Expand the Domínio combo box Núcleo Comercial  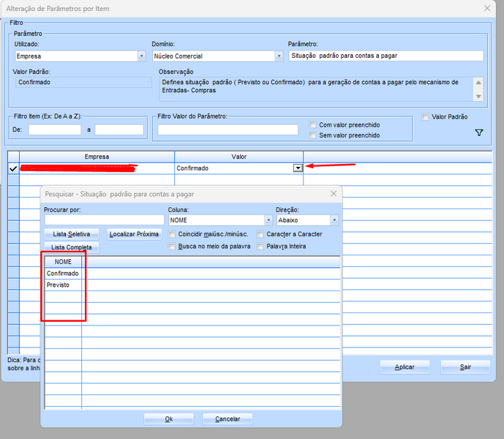pos(279,56)
